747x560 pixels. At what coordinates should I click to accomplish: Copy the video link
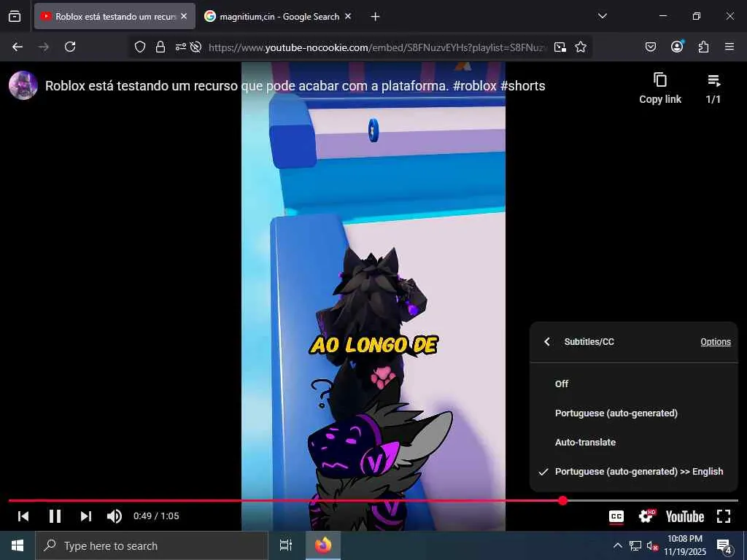click(x=659, y=87)
